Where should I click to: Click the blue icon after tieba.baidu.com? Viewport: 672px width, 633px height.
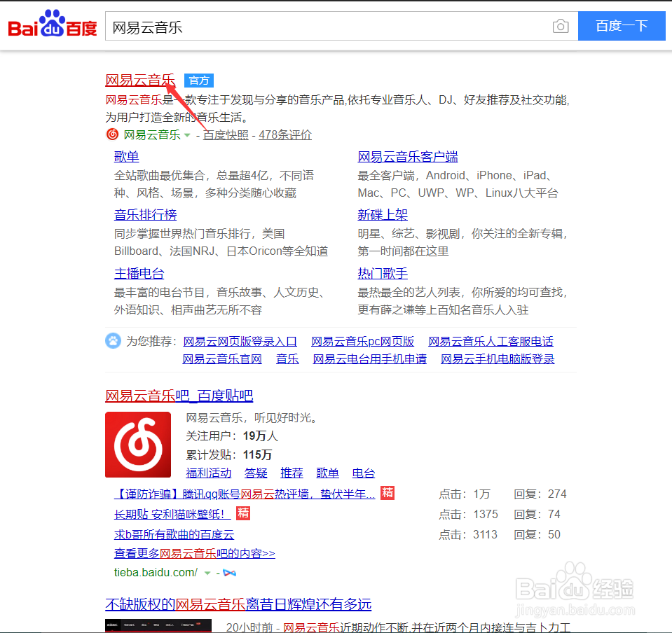click(x=229, y=573)
